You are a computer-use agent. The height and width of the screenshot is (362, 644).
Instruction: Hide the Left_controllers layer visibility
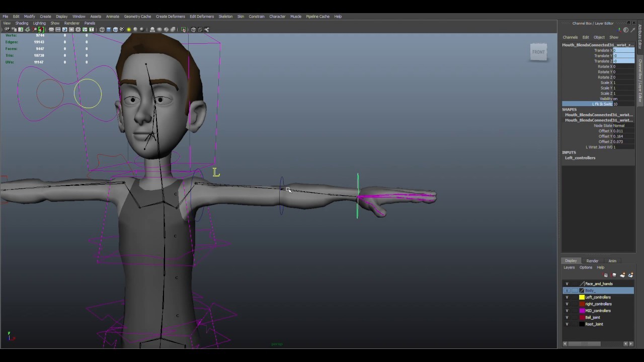[x=567, y=297]
